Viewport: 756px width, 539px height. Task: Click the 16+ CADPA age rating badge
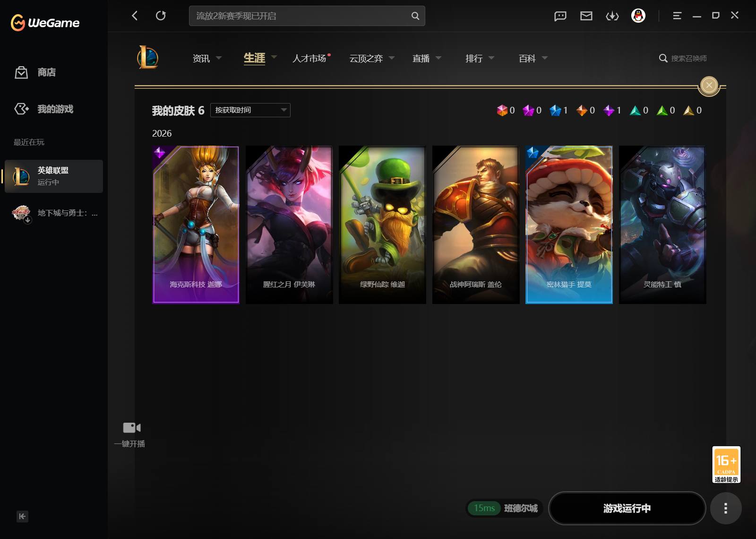[x=726, y=464]
